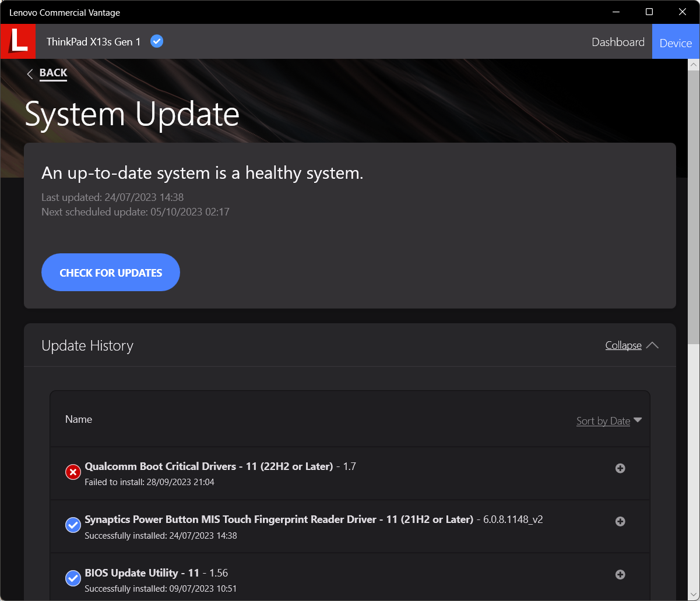The width and height of the screenshot is (700, 601).
Task: Click 'Successfully installed: 09/07/2023 10:51' text
Action: click(161, 588)
